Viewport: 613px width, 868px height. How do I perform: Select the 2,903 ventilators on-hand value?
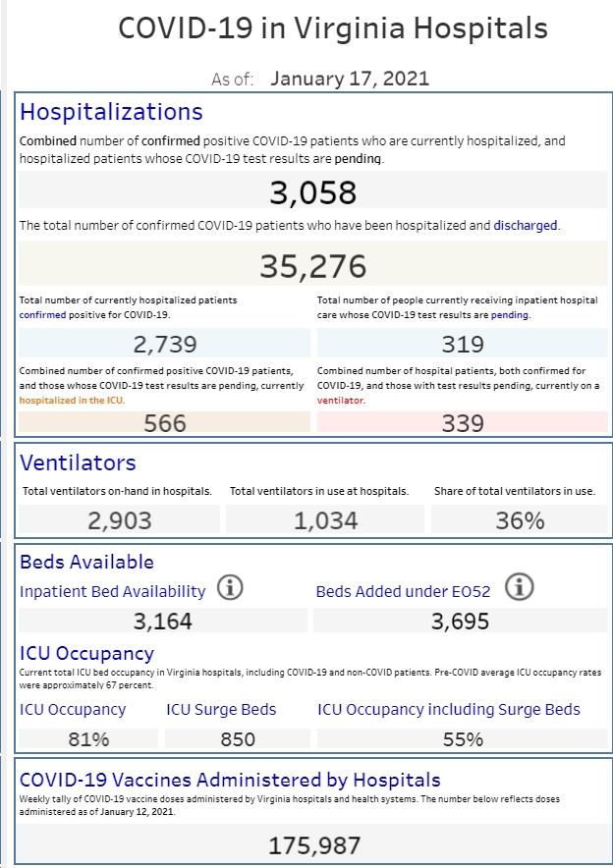(x=119, y=519)
